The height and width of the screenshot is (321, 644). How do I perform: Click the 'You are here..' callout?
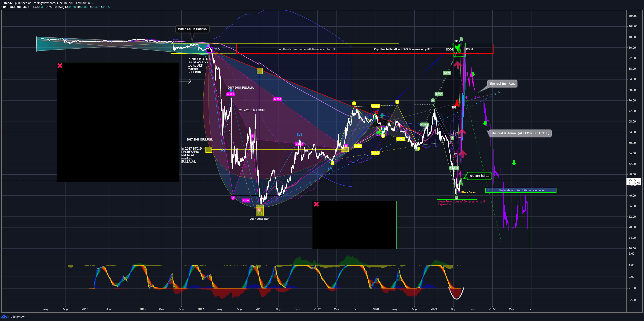pos(479,176)
